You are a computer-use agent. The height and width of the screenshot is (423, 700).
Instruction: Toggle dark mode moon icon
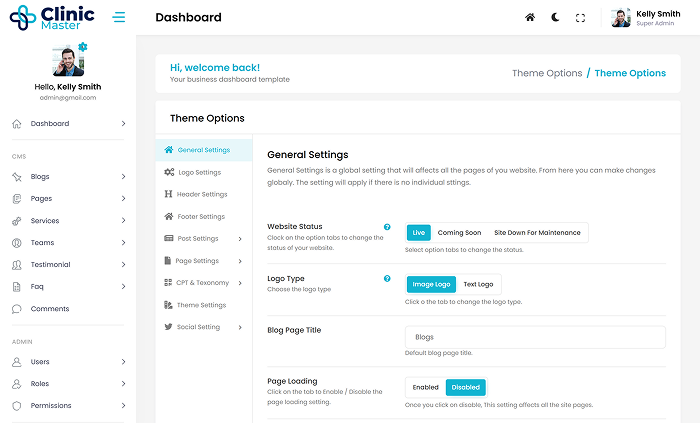pyautogui.click(x=555, y=18)
